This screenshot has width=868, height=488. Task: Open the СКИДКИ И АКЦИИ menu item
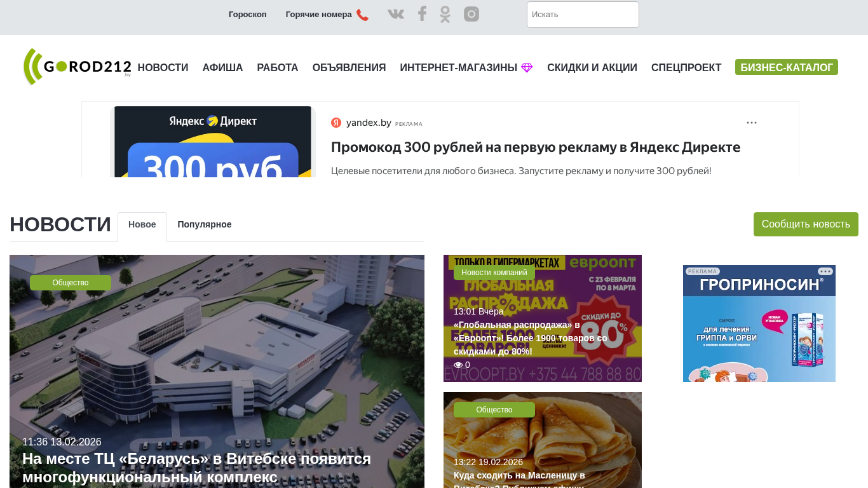click(592, 68)
